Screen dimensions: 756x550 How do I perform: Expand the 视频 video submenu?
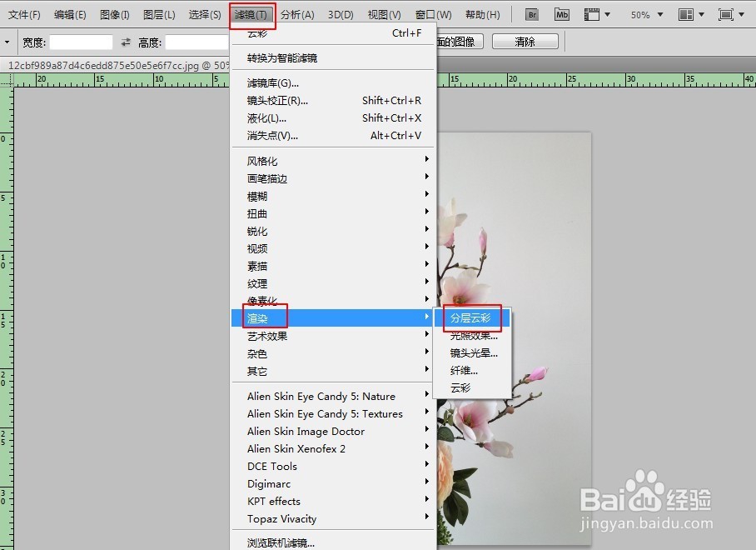(x=333, y=248)
